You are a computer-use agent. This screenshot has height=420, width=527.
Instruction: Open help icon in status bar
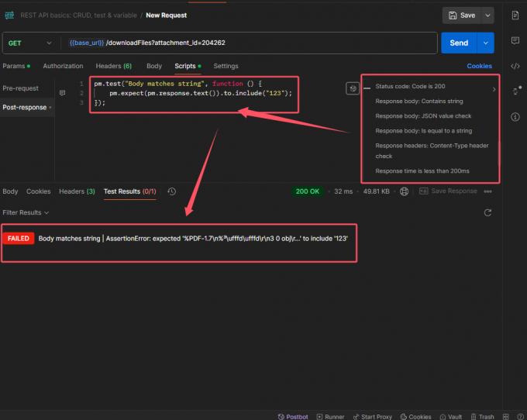pyautogui.click(x=521, y=417)
